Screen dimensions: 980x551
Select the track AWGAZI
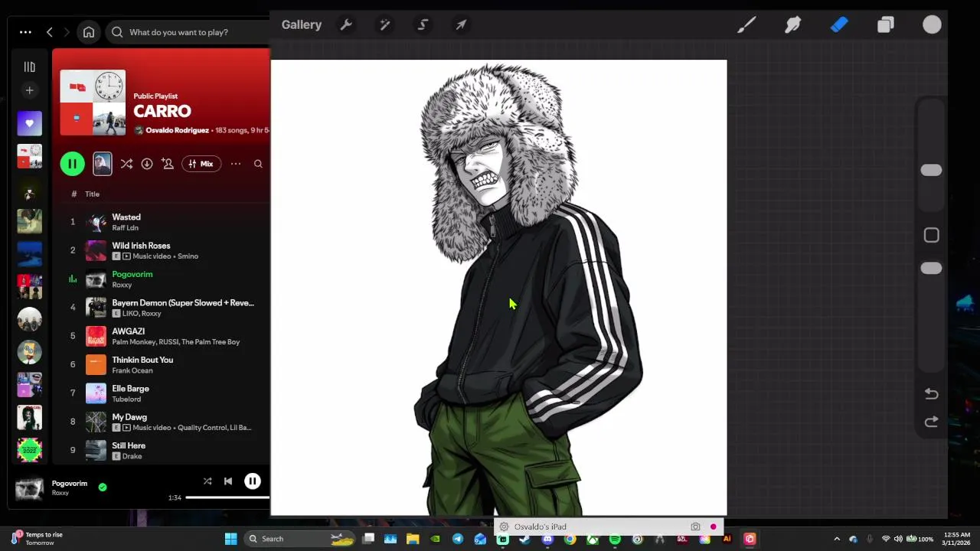pyautogui.click(x=128, y=331)
